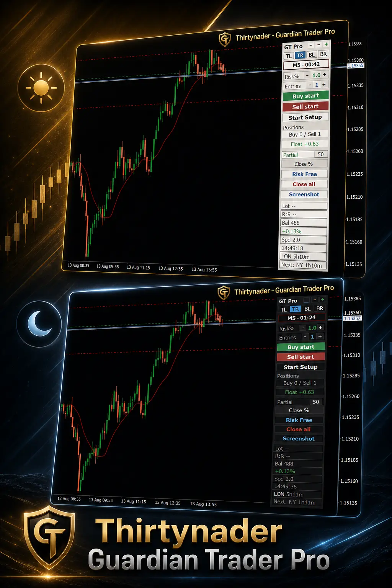Screen dimensions: 392x588
Task: Click the crescent moon dark theme icon
Action: point(39,324)
